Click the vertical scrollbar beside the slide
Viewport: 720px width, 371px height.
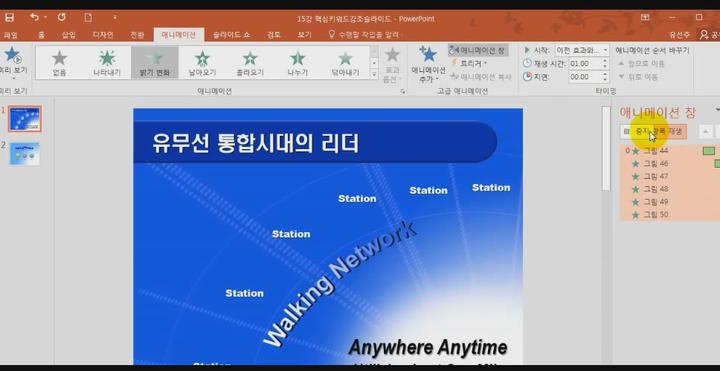click(606, 148)
